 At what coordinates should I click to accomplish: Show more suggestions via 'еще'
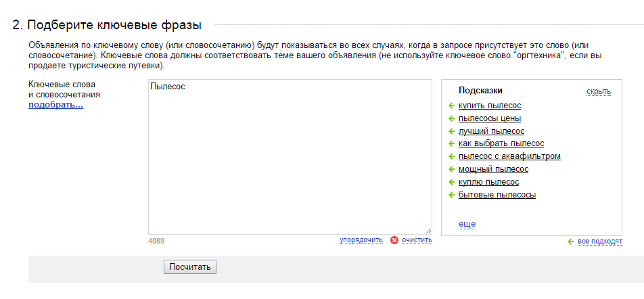(467, 224)
